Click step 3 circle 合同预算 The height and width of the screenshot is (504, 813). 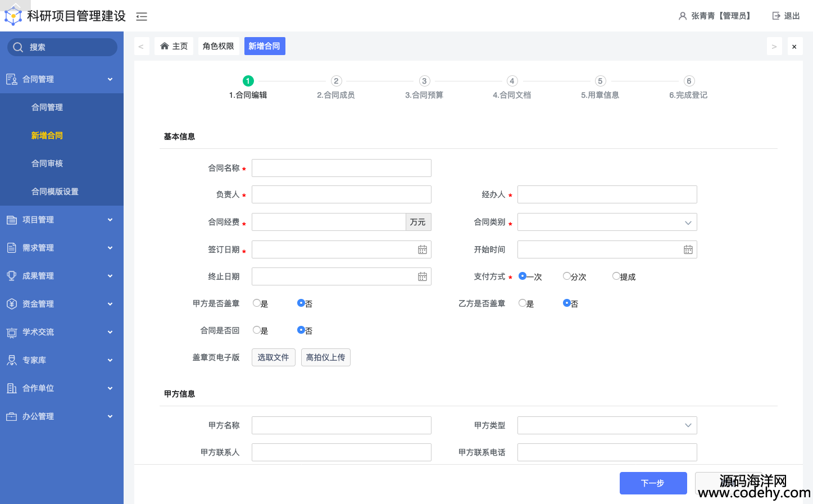click(424, 81)
